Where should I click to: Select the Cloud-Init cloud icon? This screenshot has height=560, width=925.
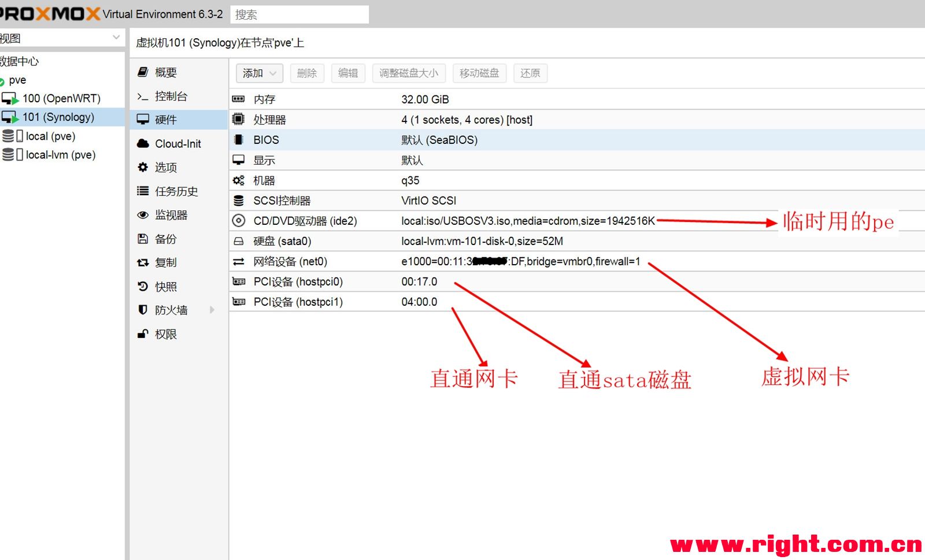pos(142,143)
